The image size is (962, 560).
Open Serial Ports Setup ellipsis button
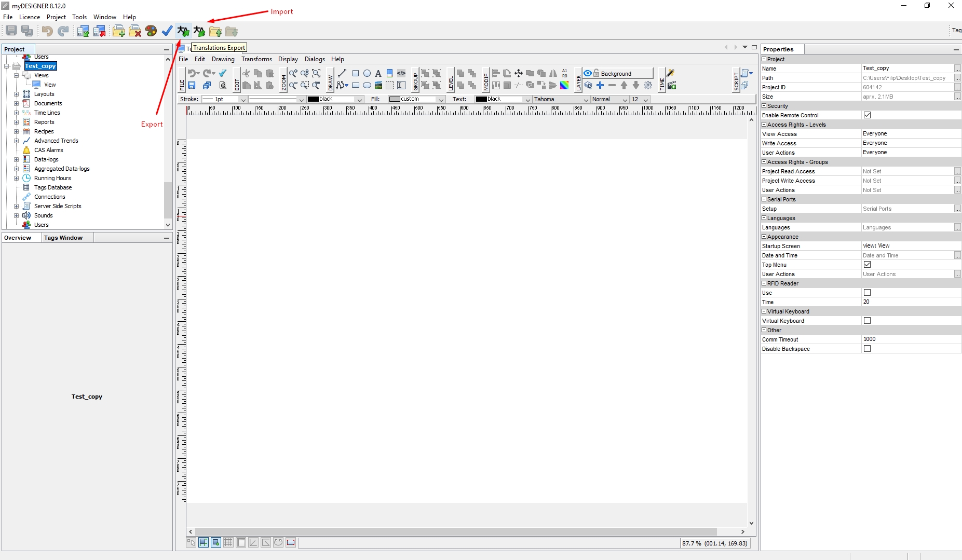pyautogui.click(x=957, y=209)
